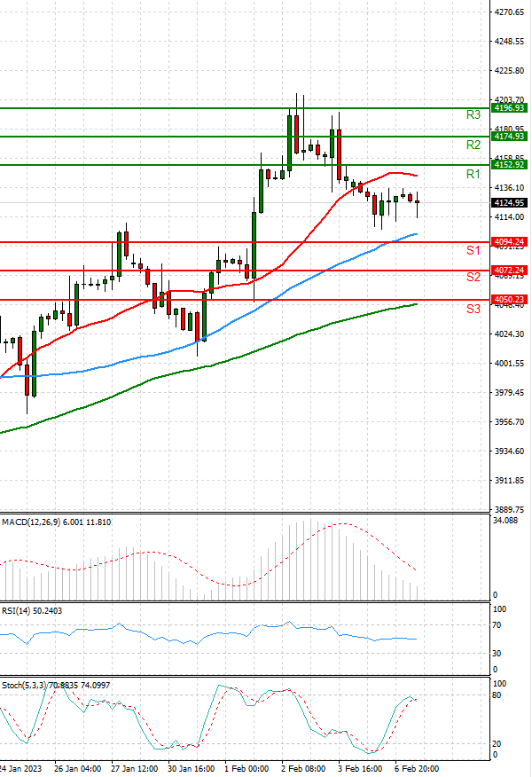Viewport: 532px width, 777px height.
Task: Click the 4136.10 price axis value
Action: (x=509, y=188)
